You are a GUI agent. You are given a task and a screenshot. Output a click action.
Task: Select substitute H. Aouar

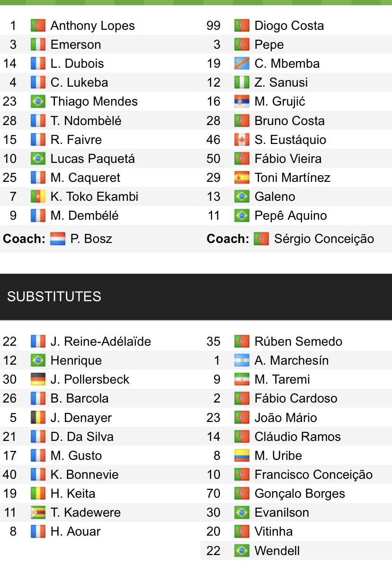pos(75,531)
